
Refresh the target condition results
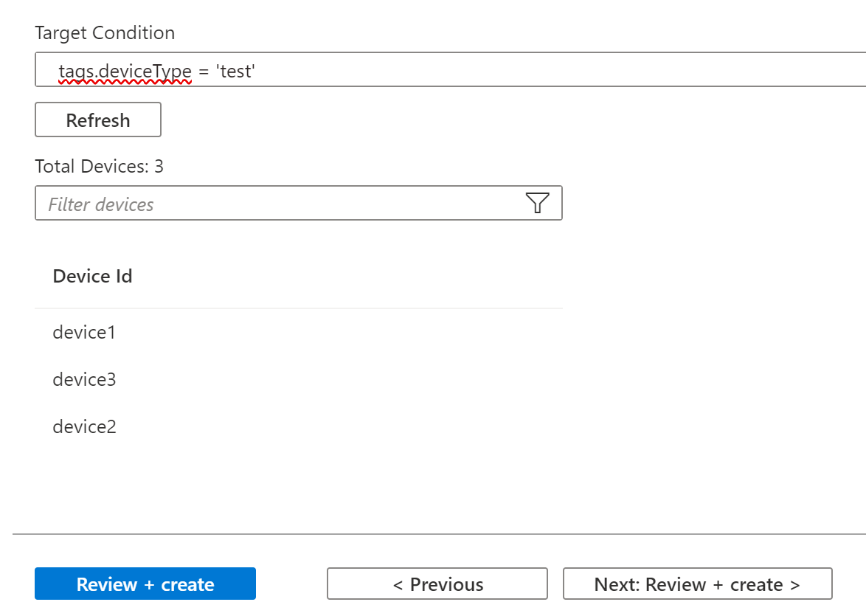[x=97, y=120]
